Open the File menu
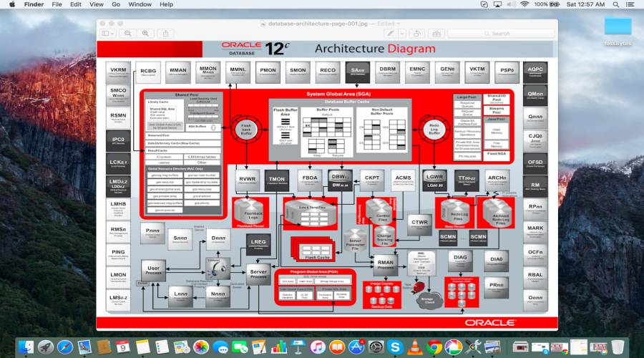This screenshot has height=358, width=644. (57, 4)
